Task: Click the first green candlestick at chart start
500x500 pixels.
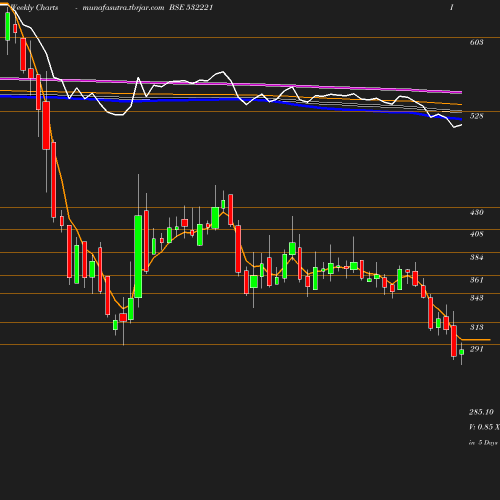Action: click(x=8, y=26)
